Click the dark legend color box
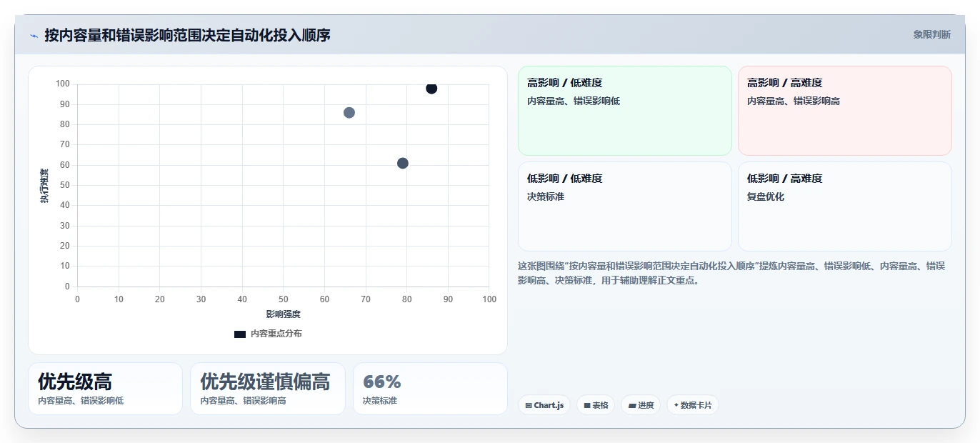980x443 pixels. click(x=240, y=334)
